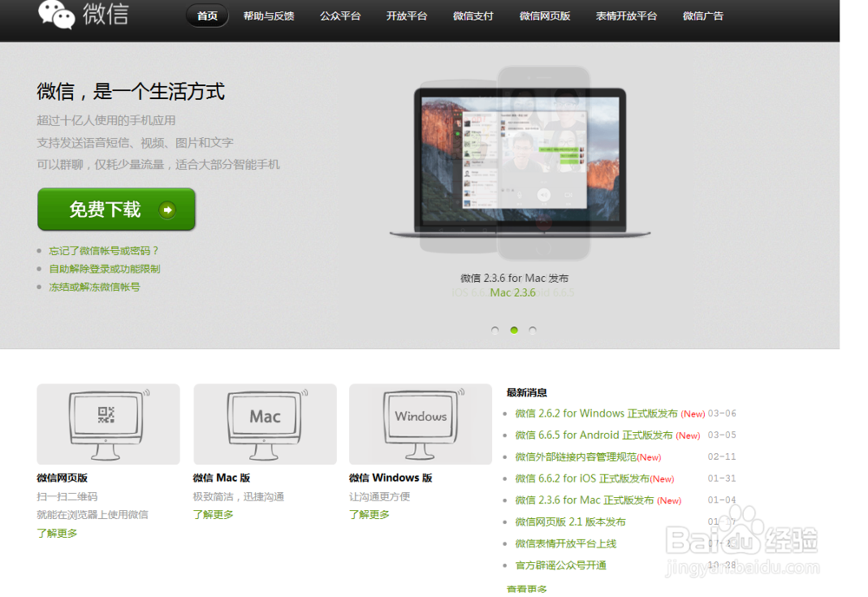Click the 查看更多 link below the news list

(x=526, y=587)
